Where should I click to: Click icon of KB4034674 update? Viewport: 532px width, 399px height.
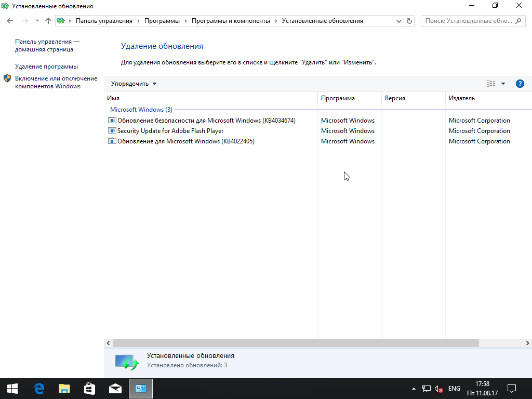tap(112, 120)
